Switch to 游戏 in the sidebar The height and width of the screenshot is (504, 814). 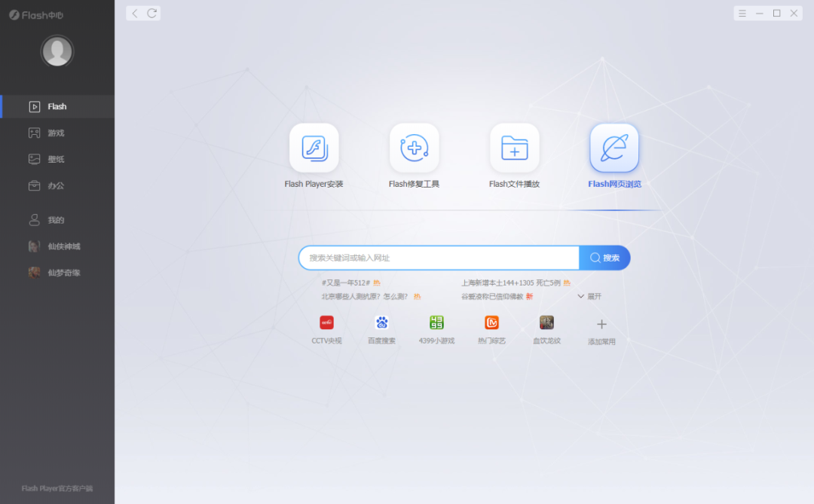point(57,133)
